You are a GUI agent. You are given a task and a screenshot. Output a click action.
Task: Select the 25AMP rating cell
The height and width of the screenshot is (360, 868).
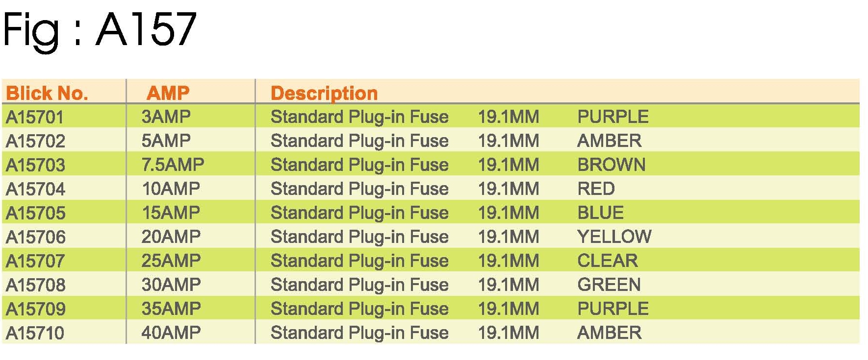click(171, 261)
